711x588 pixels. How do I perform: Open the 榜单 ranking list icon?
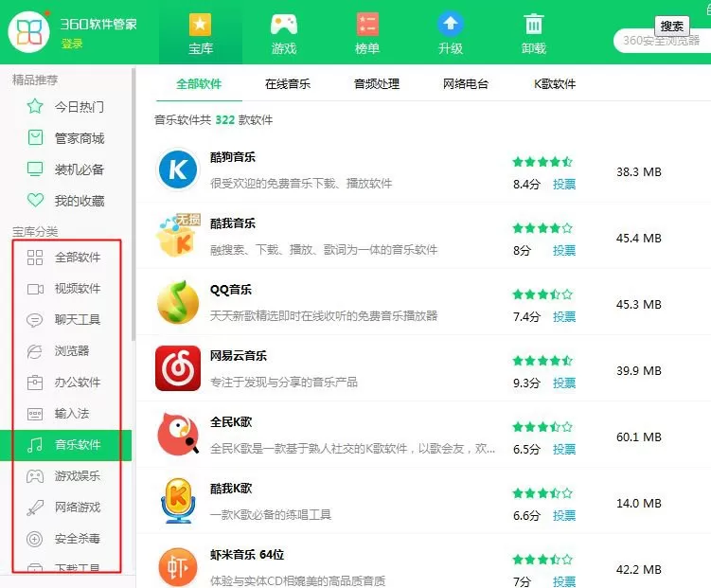367,24
